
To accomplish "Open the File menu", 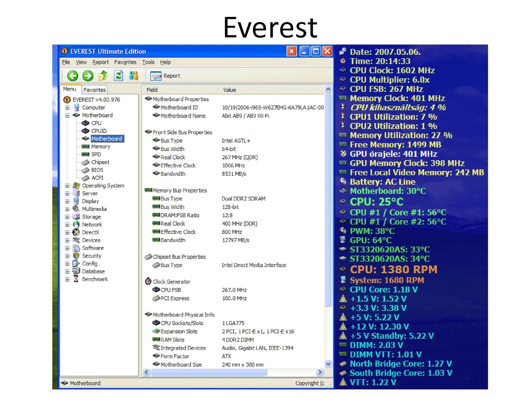I will (x=66, y=62).
